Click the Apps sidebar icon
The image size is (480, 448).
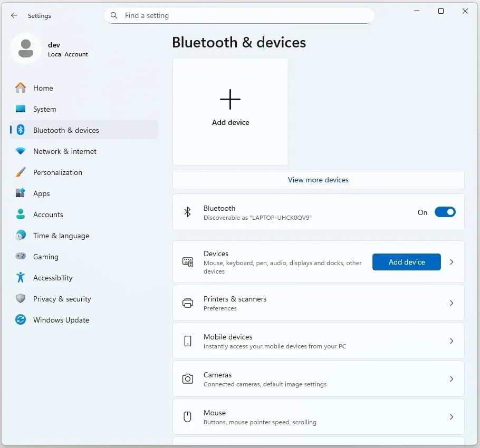[x=21, y=193]
